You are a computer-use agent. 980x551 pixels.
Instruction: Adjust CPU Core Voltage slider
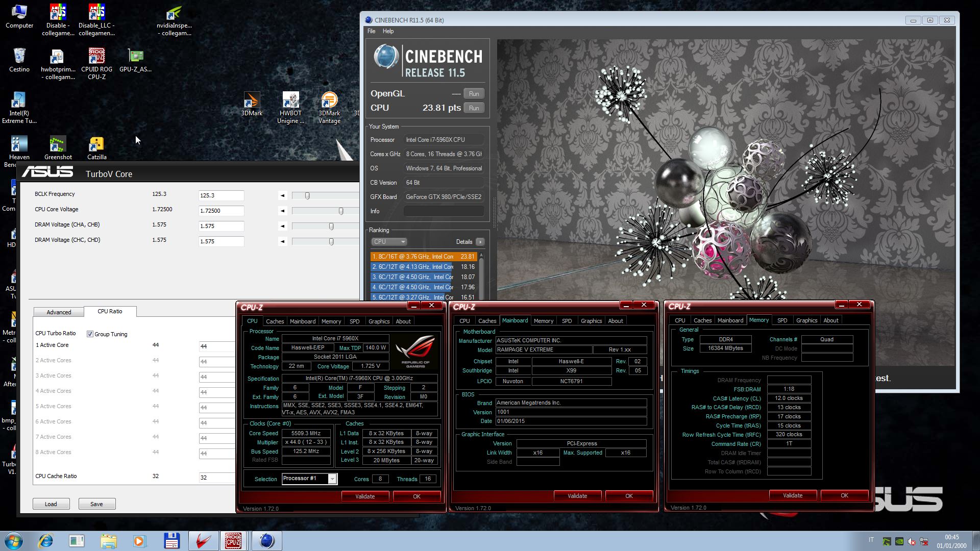(341, 211)
